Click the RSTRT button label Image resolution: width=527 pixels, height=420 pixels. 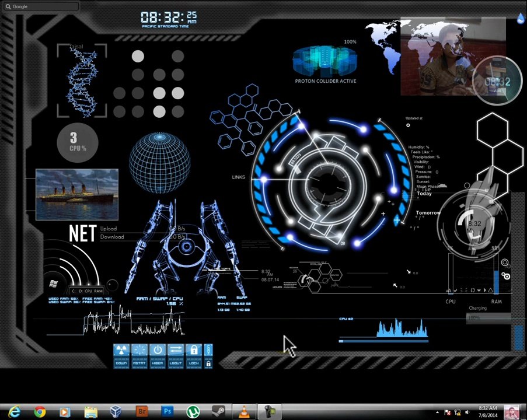tap(139, 363)
